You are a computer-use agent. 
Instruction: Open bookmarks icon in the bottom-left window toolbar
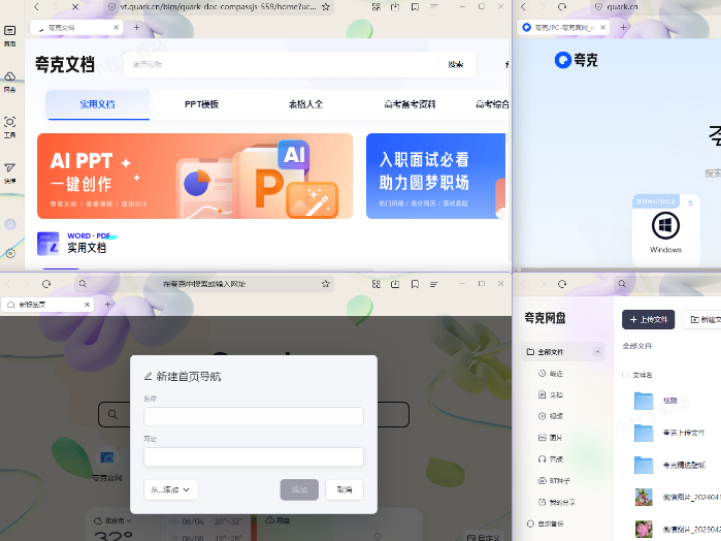click(x=415, y=284)
